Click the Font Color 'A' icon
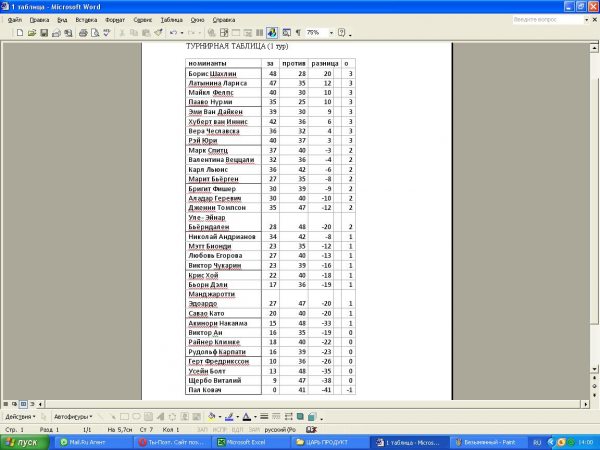The width and height of the screenshot is (600, 450). click(x=245, y=416)
